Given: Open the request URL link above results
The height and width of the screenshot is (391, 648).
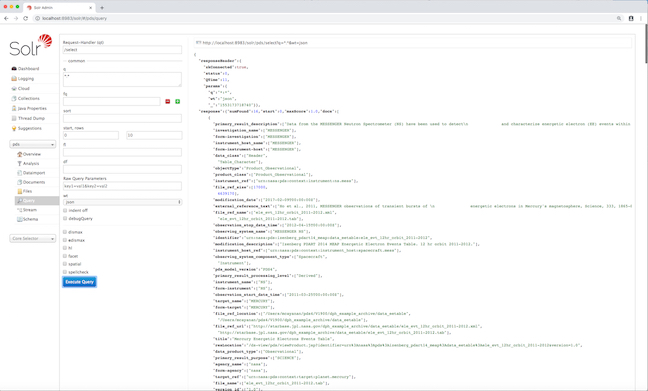Looking at the screenshot, I should pyautogui.click(x=255, y=43).
